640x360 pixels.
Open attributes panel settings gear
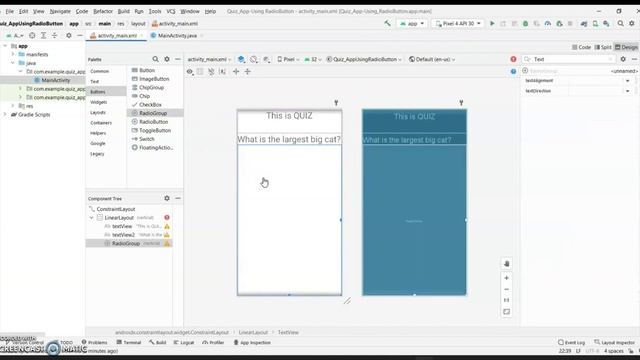(623, 59)
